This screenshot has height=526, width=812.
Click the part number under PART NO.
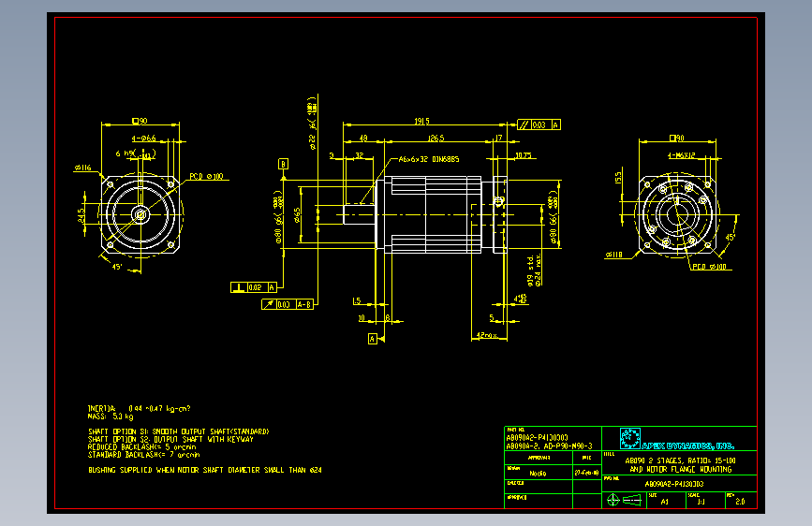click(x=537, y=437)
